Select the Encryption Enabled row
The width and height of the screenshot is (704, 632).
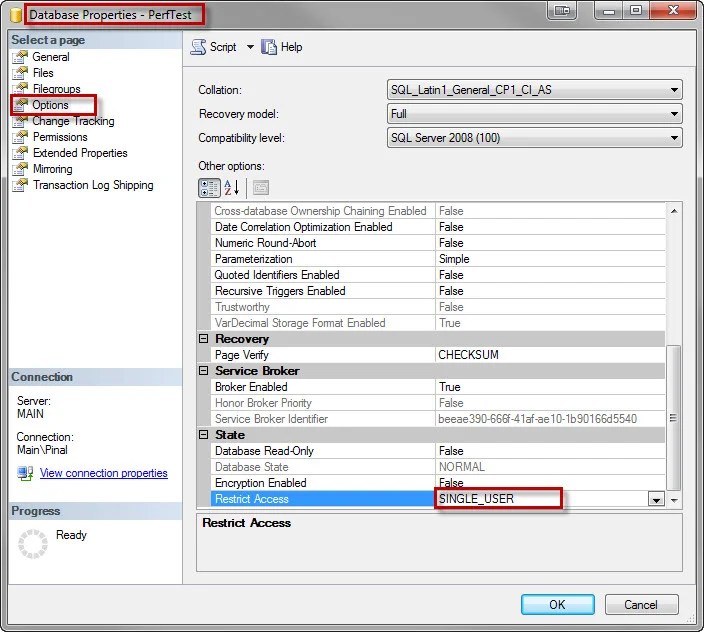tap(438, 483)
